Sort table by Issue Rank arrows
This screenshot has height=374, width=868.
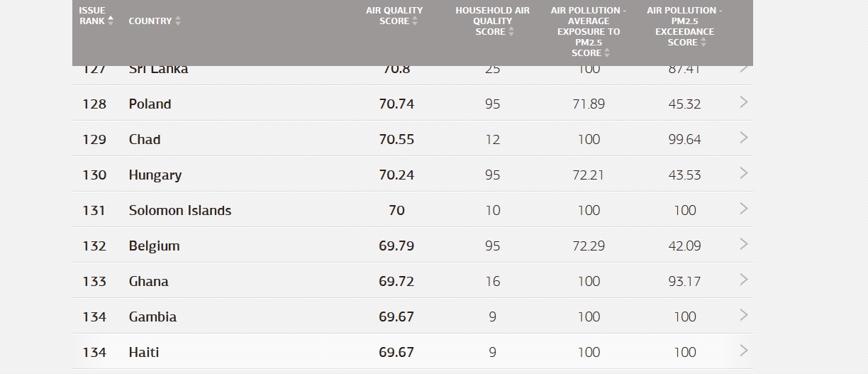pos(111,21)
